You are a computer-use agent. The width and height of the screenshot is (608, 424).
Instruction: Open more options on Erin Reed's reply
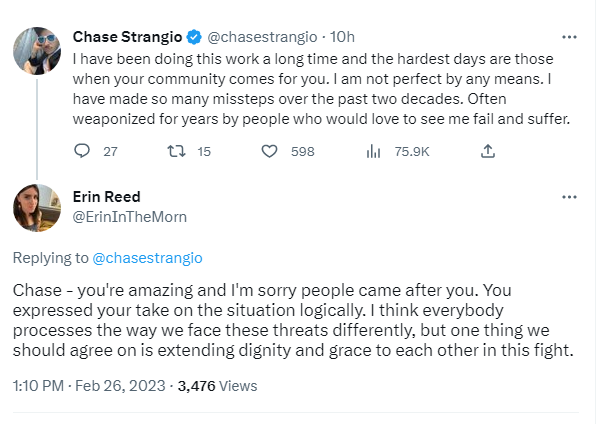click(570, 197)
